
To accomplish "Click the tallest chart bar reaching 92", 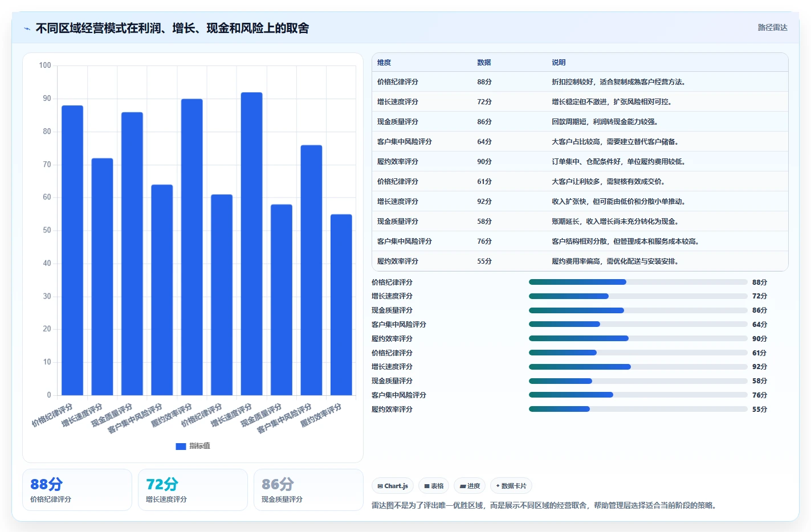I will [x=251, y=244].
